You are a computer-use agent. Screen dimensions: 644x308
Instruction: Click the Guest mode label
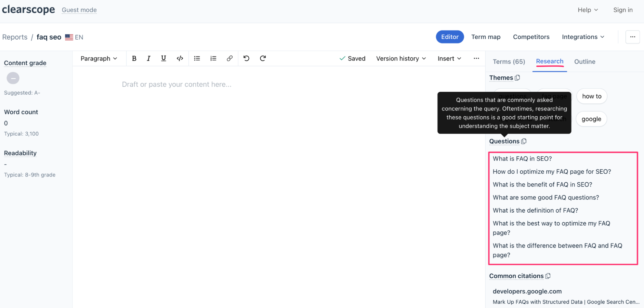pyautogui.click(x=79, y=10)
